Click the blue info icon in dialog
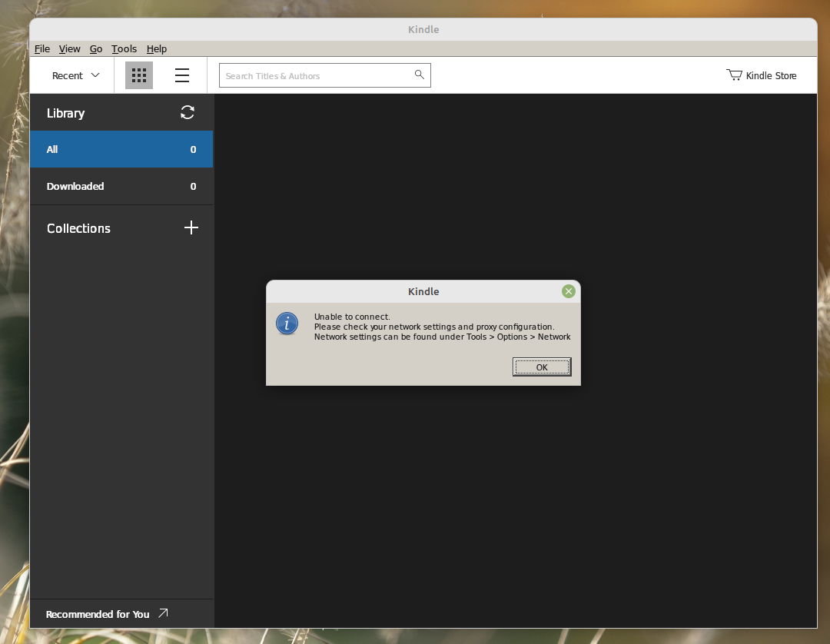 pyautogui.click(x=287, y=324)
